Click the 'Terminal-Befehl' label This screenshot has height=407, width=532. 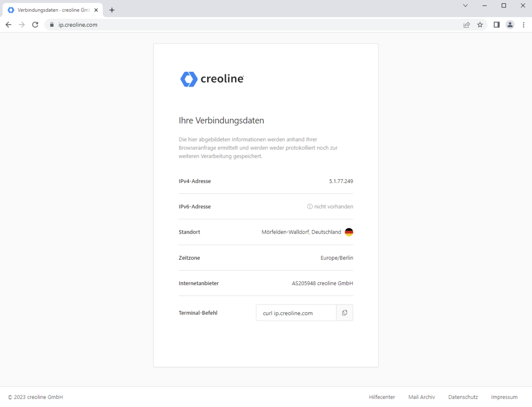pos(198,313)
